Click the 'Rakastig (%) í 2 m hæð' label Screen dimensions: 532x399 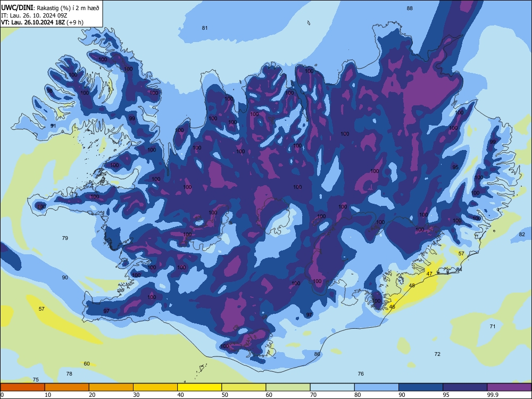tap(68, 8)
